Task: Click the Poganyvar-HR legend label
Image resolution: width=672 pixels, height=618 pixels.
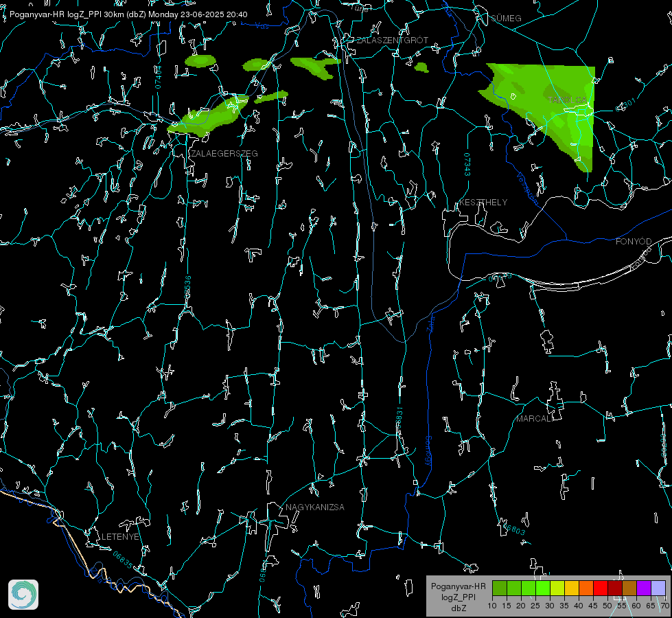Action: pos(458,586)
